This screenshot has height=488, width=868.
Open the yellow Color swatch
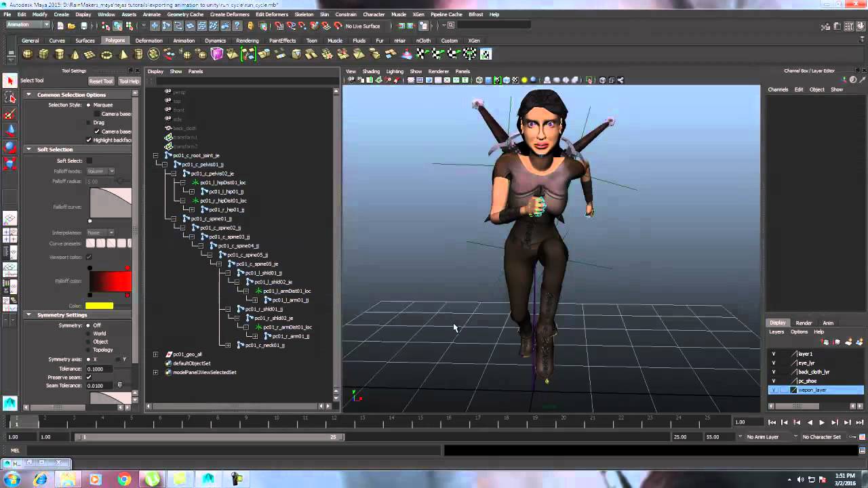[99, 306]
